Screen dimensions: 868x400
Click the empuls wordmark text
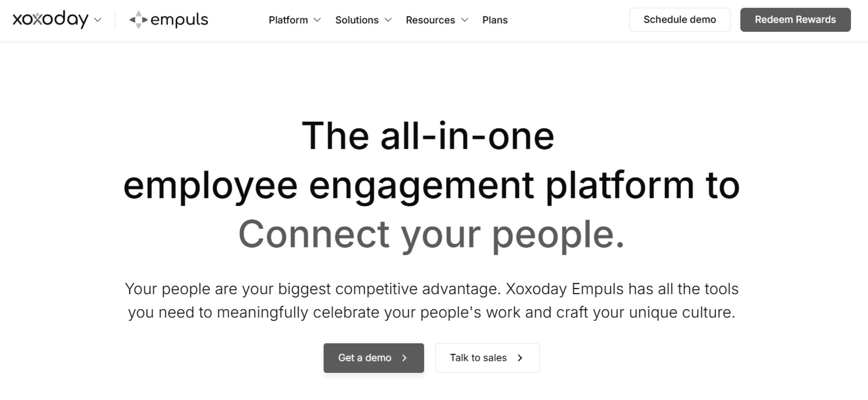pos(179,20)
